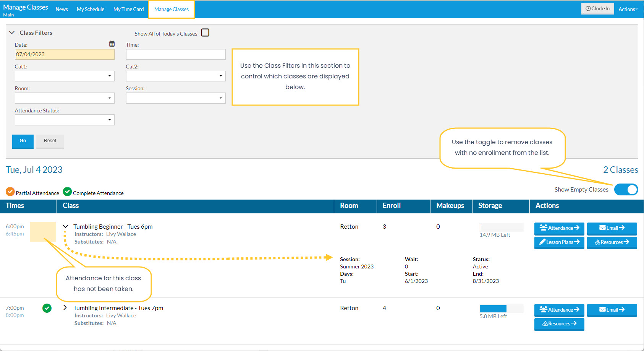Click the green Complete Attendance legend icon

point(67,192)
